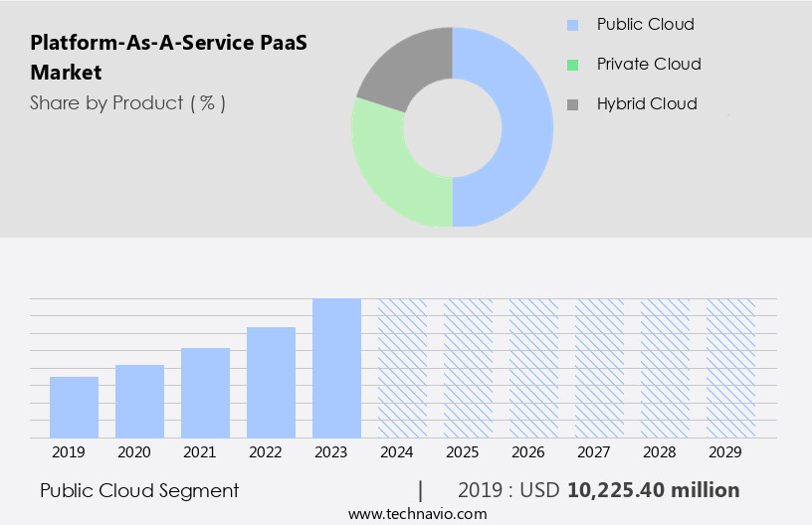Click the USD 10,225.40 million value
The width and height of the screenshot is (812, 525).
pos(653,490)
